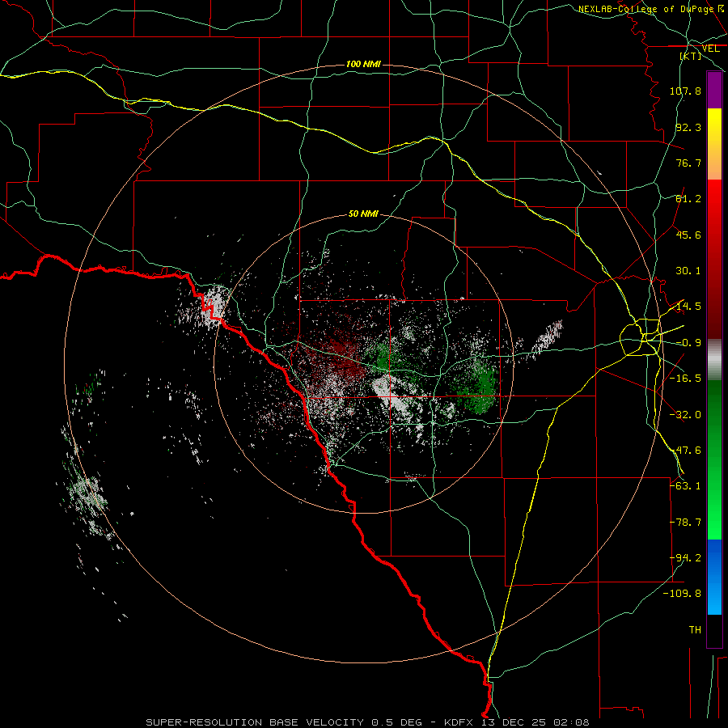This screenshot has width=728, height=728.
Task: Click the [KT] units label
Action: (691, 56)
